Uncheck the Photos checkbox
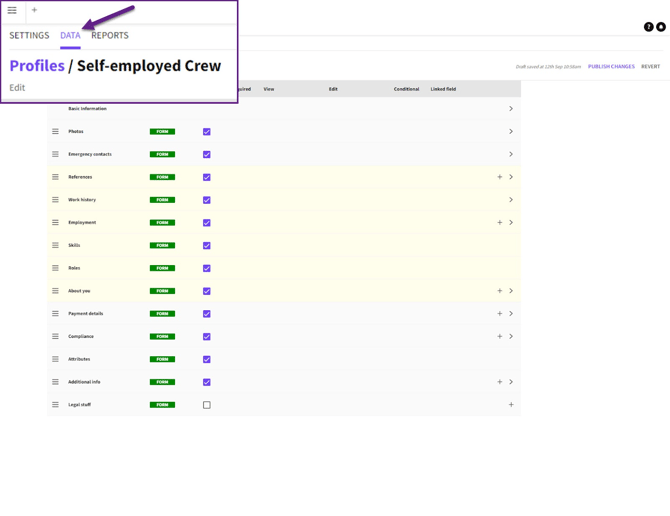 [207, 132]
